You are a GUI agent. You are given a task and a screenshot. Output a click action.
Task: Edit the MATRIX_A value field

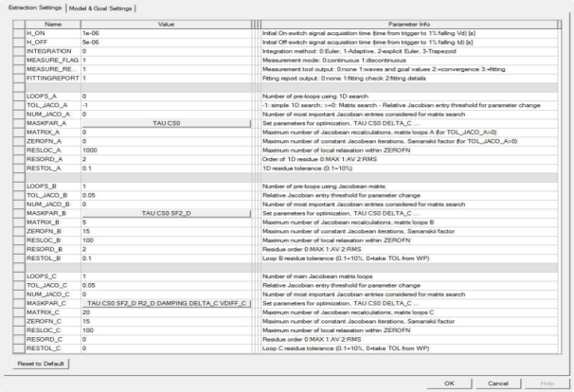166,133
